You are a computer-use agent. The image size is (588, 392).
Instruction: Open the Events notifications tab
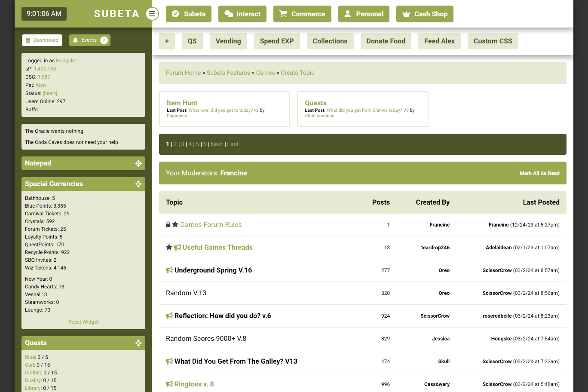tap(90, 40)
